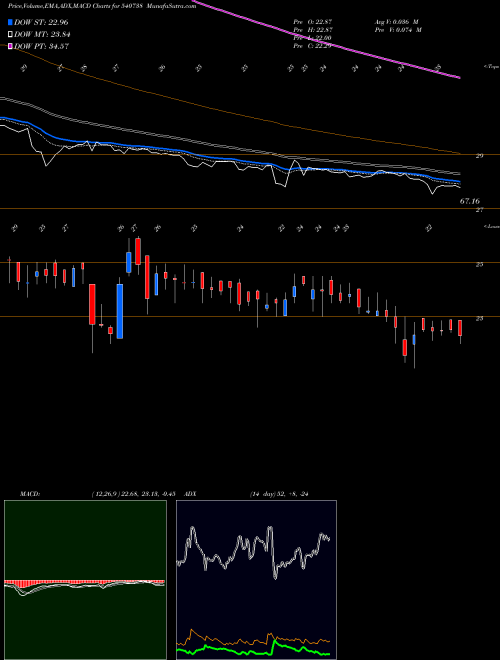500x660 pixels.
Task: Click the ADX (14 day) values text
Action: [x=280, y=494]
